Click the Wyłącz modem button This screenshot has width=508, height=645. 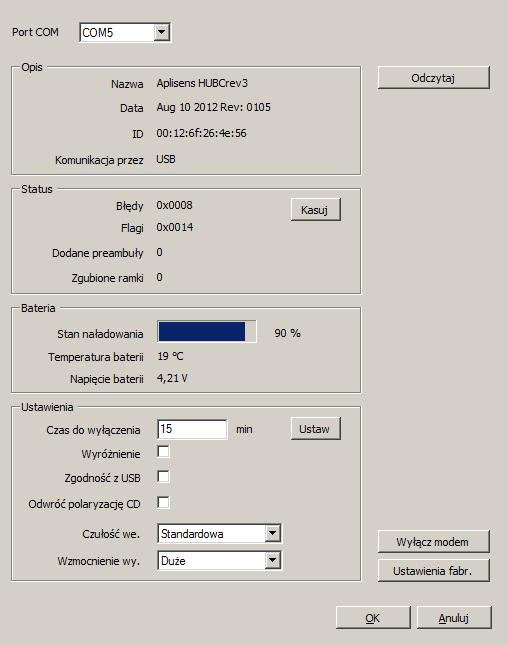pyautogui.click(x=434, y=542)
